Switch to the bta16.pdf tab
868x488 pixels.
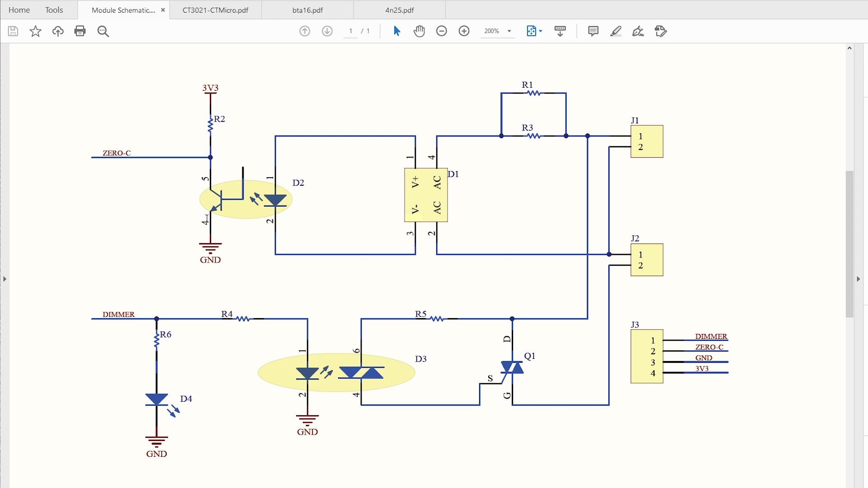[307, 9]
